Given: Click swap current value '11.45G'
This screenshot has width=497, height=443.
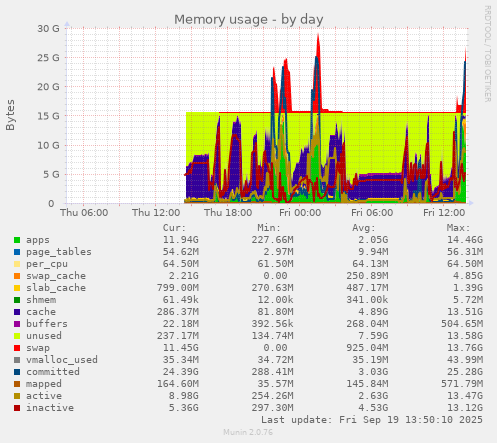Looking at the screenshot, I should [180, 348].
